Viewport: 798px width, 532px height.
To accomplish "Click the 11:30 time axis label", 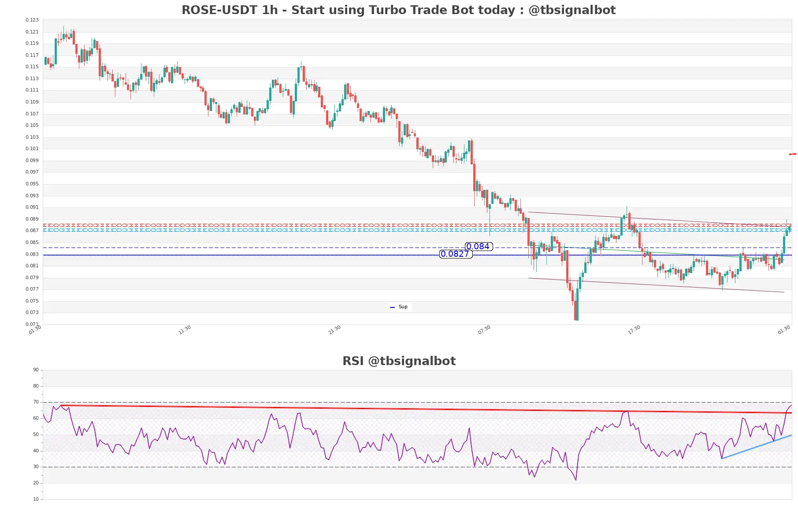I will (x=185, y=330).
